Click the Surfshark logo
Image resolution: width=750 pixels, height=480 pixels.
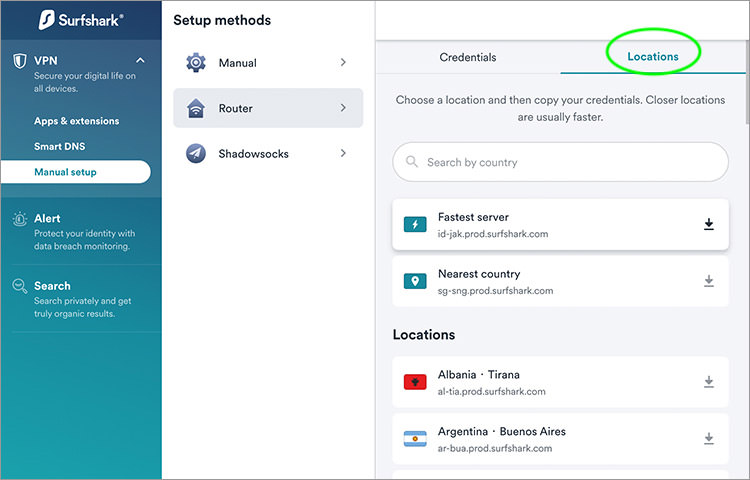click(x=81, y=20)
